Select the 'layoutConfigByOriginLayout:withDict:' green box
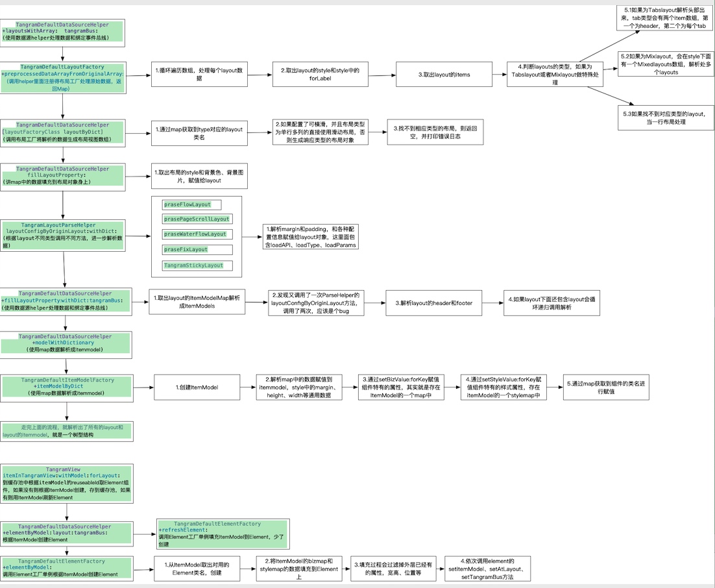Screen dimensions: 715x588 point(62,236)
